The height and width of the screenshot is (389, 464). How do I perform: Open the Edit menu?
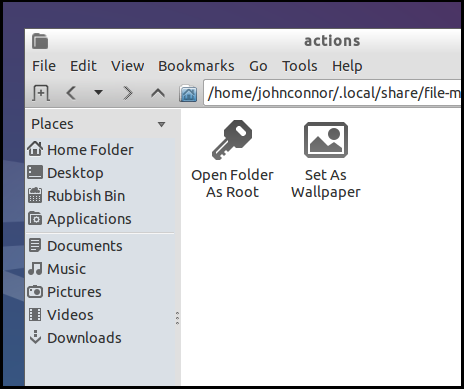tap(83, 66)
